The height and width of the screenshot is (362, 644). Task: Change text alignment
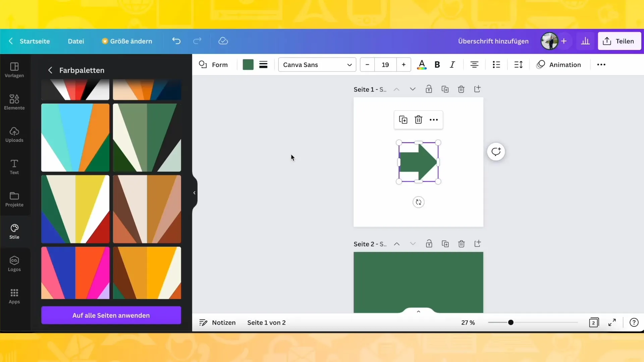[474, 65]
